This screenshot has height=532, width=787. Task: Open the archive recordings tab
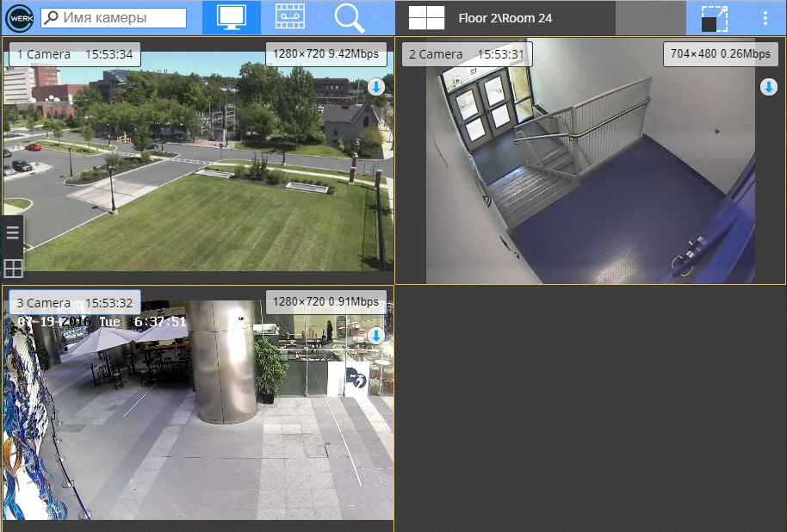(x=289, y=18)
